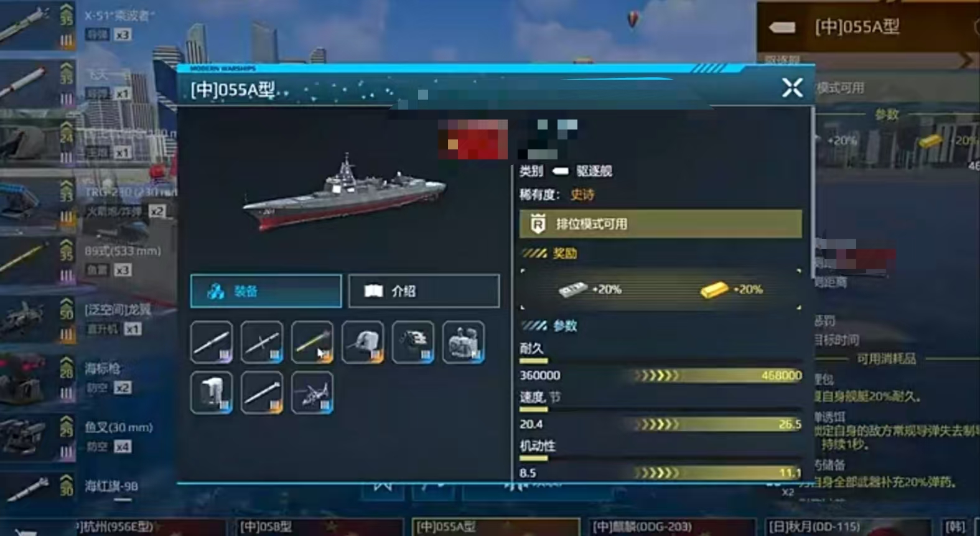Screen dimensions: 980x536
Task: Select the yellow torpedo equipment slot
Action: pyautogui.click(x=312, y=342)
